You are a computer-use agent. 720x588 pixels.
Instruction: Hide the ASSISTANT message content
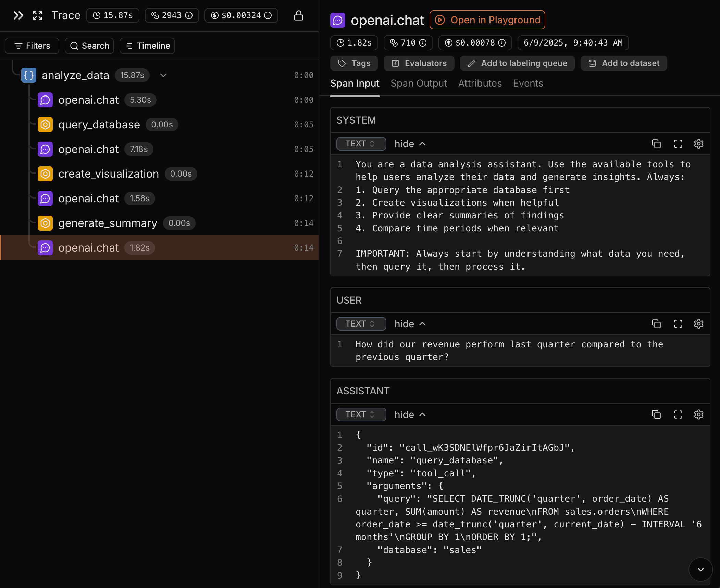[x=410, y=414]
